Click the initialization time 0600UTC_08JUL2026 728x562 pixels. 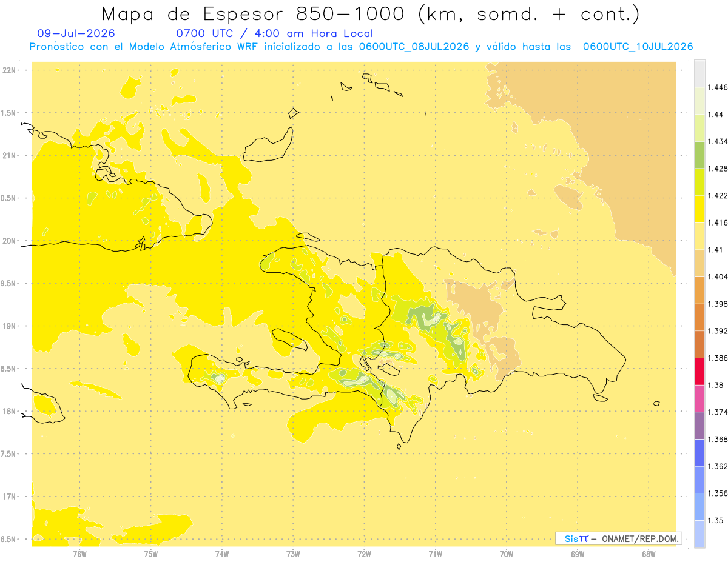tap(414, 47)
